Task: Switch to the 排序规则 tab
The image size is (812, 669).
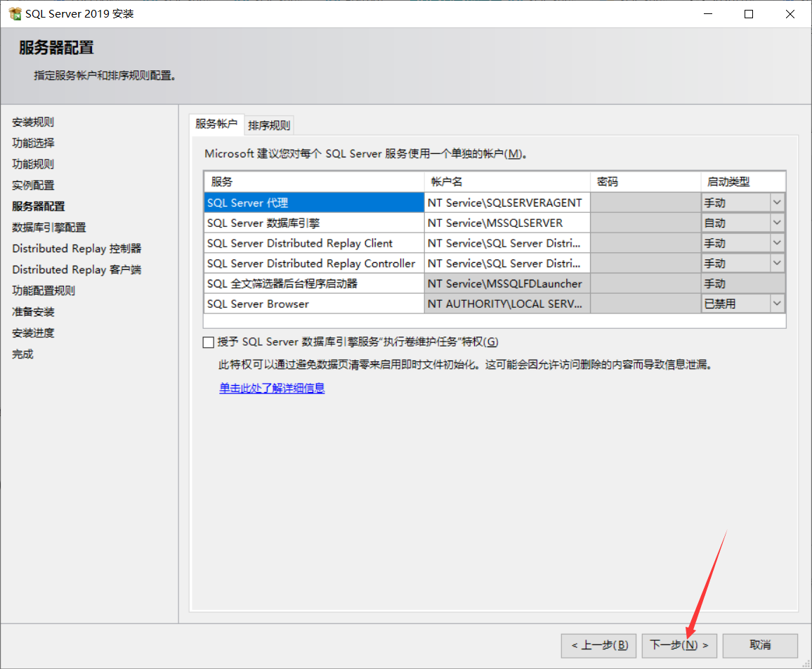Action: pos(269,125)
